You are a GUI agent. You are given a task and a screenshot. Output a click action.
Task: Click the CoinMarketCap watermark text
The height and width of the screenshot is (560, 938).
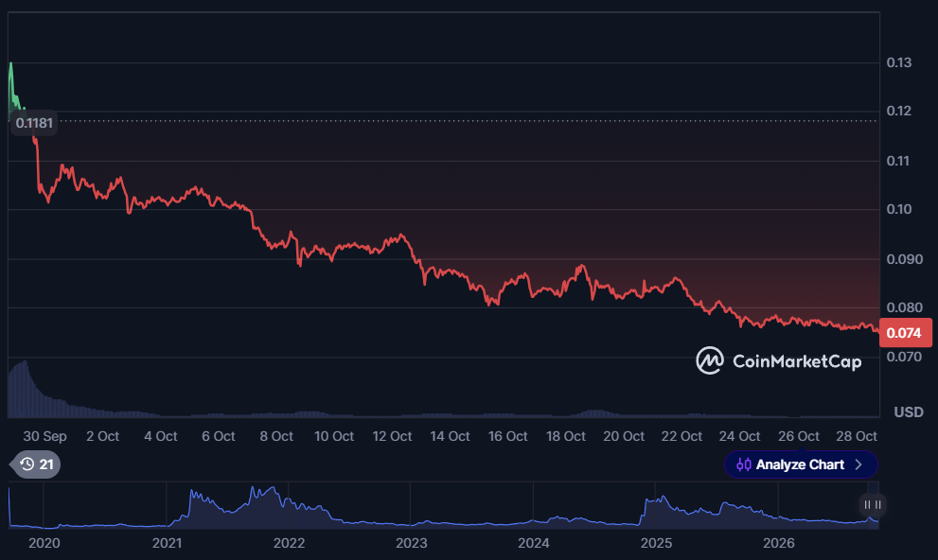pyautogui.click(x=797, y=361)
